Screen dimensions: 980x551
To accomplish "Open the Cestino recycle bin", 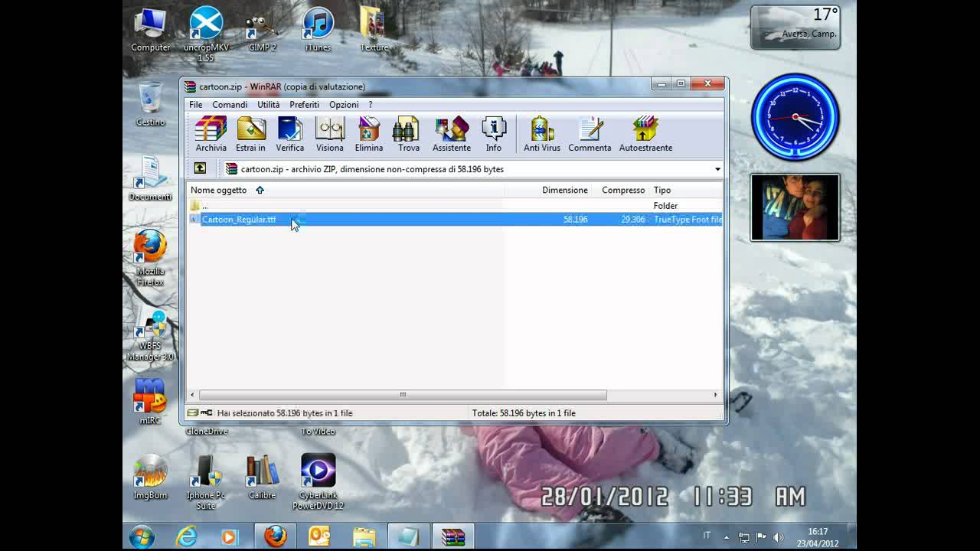I will [150, 105].
